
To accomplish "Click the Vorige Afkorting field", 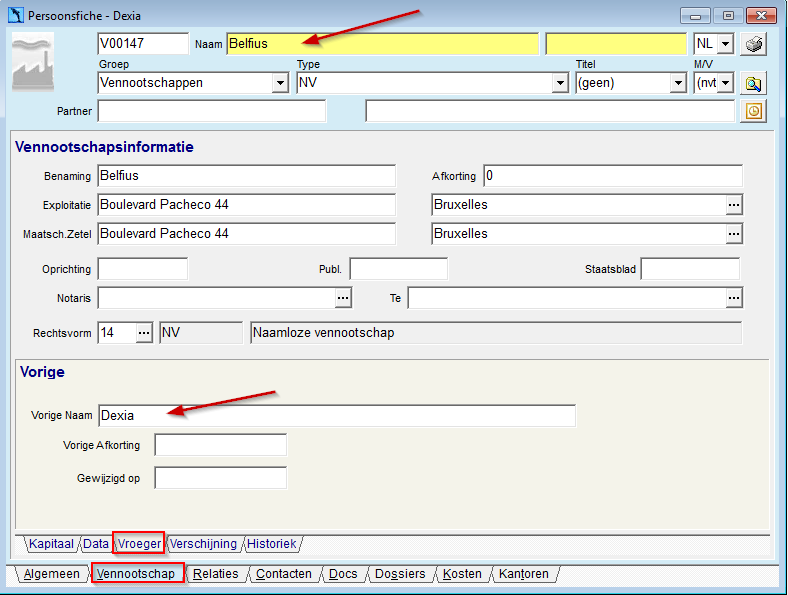I will click(221, 445).
